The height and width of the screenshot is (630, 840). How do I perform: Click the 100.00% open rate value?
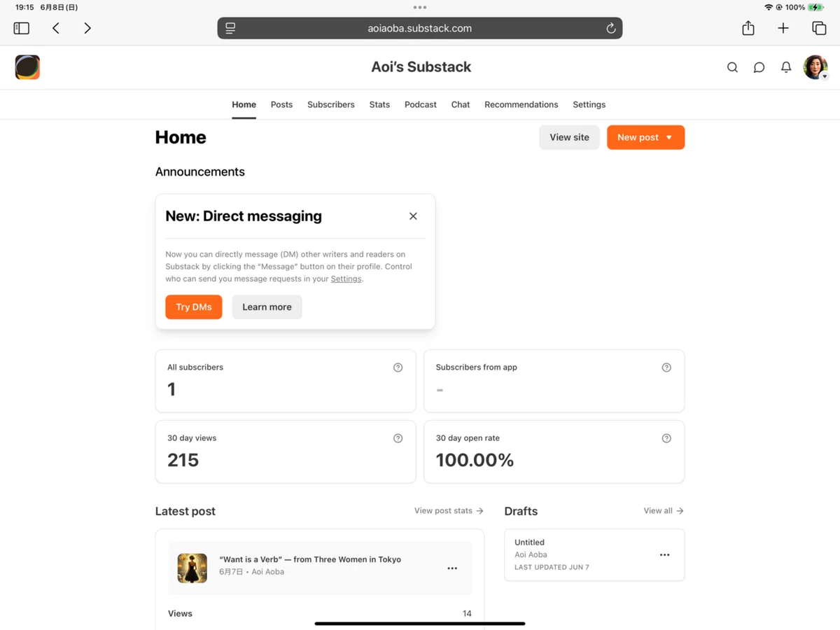coord(475,460)
